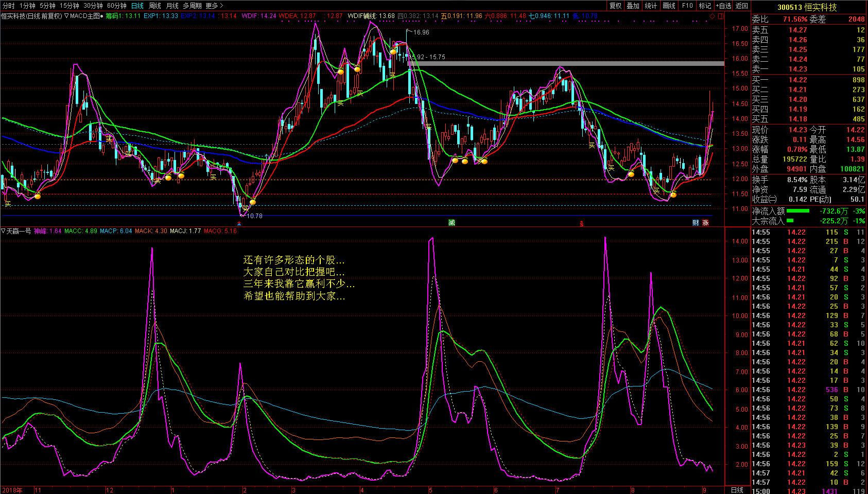
Task: Click 买五 price 14.18
Action: (x=798, y=119)
